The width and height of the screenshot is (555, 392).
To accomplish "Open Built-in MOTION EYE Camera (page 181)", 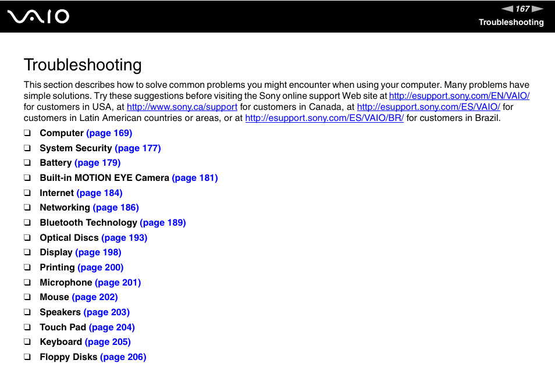I will pos(195,178).
